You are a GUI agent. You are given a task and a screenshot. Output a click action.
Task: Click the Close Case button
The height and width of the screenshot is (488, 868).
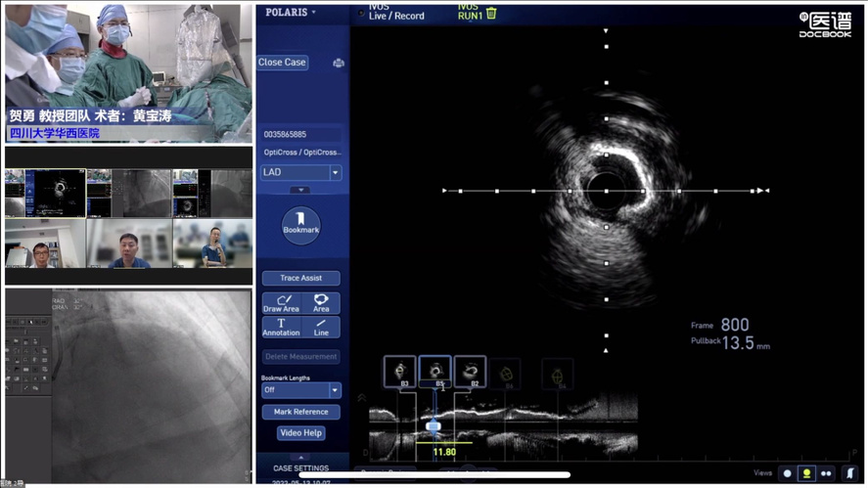pos(282,63)
